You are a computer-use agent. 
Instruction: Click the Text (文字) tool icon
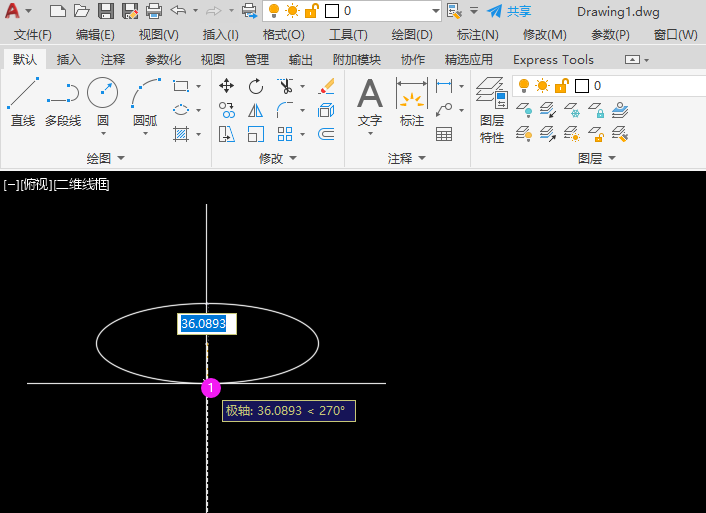370,101
